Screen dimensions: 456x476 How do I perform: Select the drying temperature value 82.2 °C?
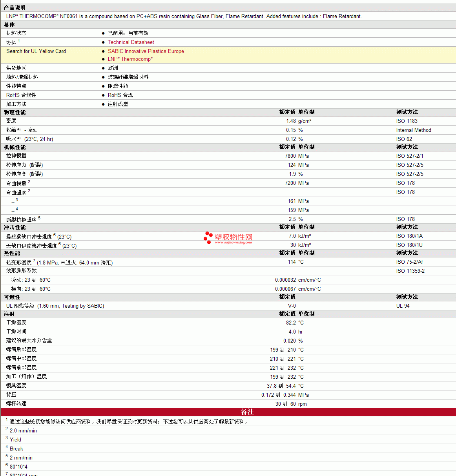[295, 323]
